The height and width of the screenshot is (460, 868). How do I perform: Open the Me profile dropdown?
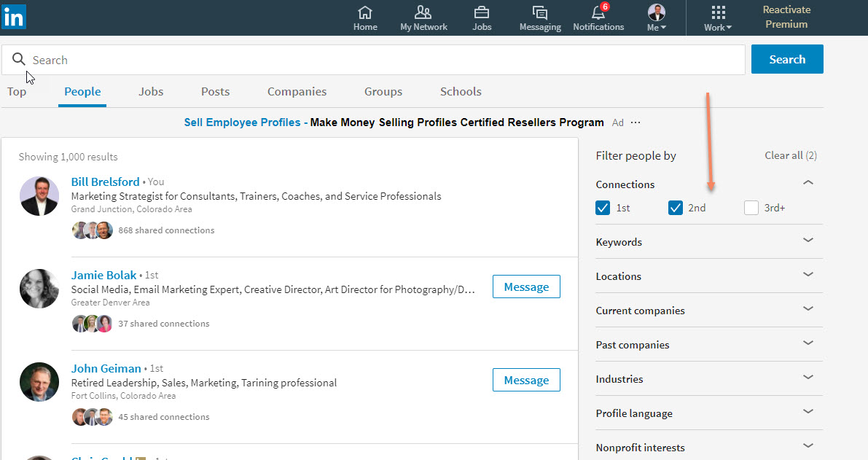[x=657, y=17]
